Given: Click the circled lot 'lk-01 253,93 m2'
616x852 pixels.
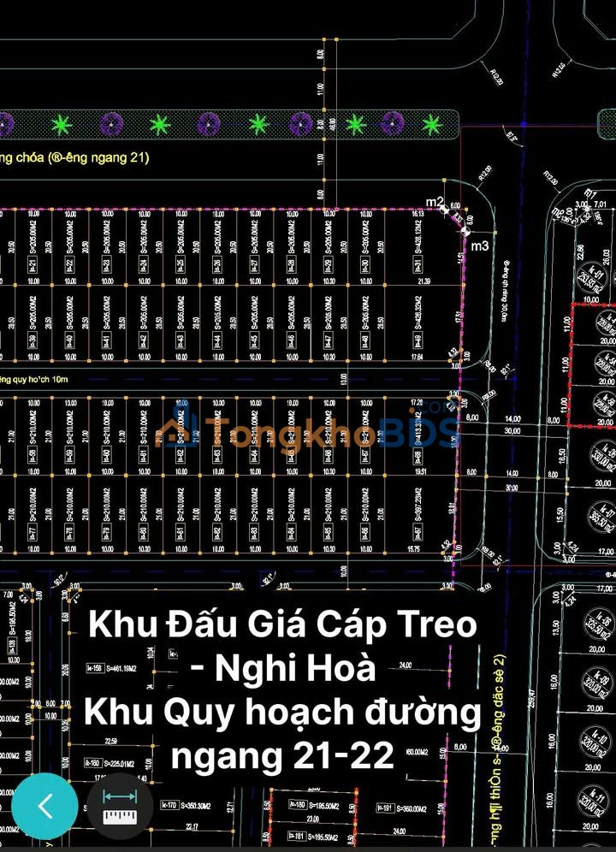Looking at the screenshot, I should coord(591,278).
